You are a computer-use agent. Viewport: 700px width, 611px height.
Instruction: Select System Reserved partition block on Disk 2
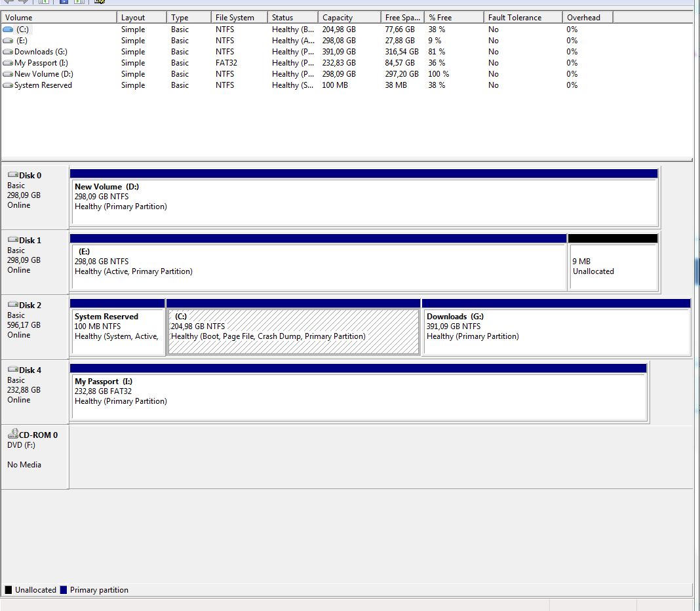pyautogui.click(x=117, y=331)
